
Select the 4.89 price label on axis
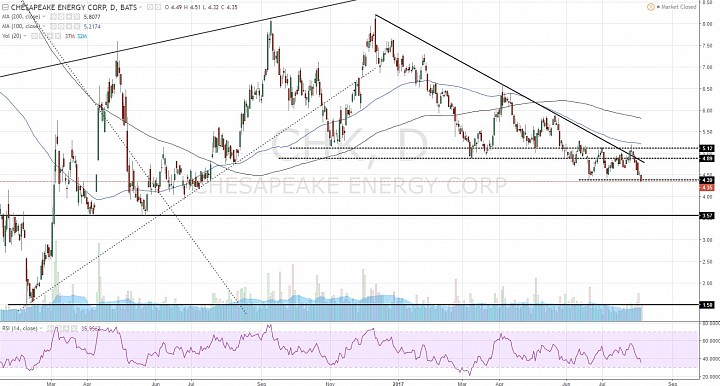tap(707, 158)
